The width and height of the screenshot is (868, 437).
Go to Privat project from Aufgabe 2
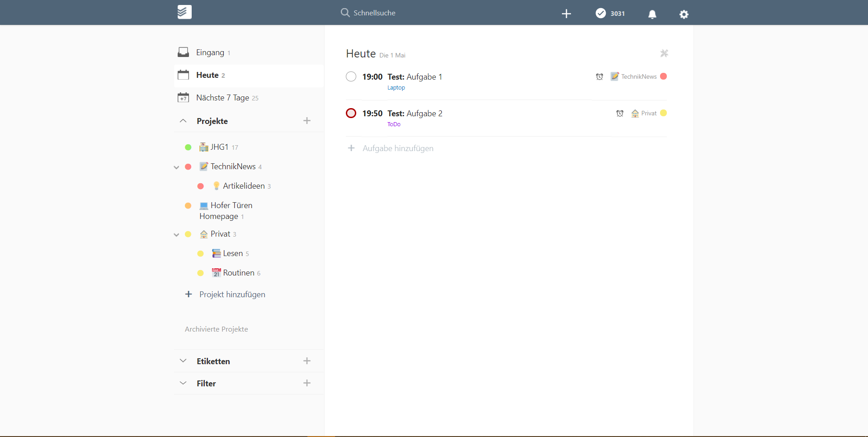click(x=649, y=113)
